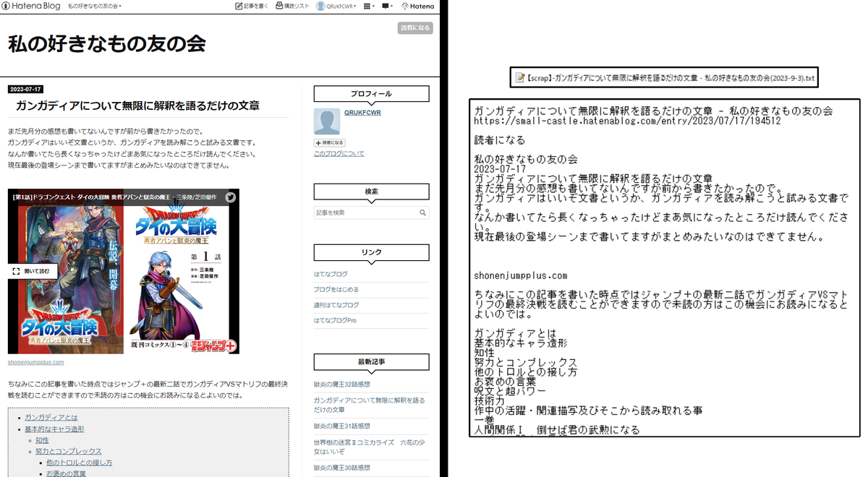The image size is (868, 477).
Task: Open recent post 獄炎の魔王31話感想
Action: 341,426
